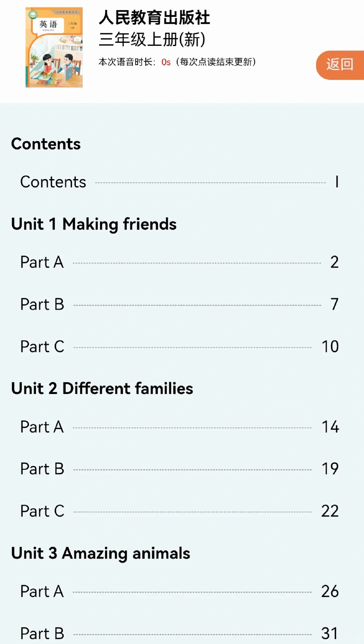This screenshot has height=644, width=364.
Task: Tap the orange 返回 back button
Action: tap(340, 65)
